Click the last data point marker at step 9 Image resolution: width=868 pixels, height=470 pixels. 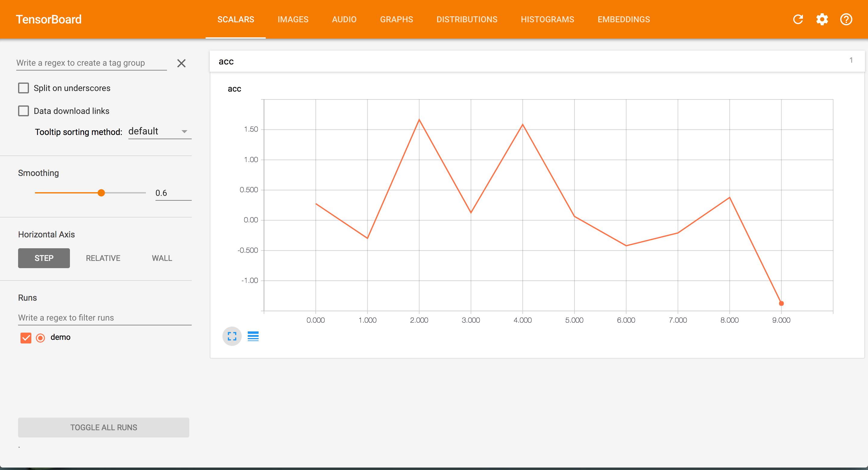781,303
